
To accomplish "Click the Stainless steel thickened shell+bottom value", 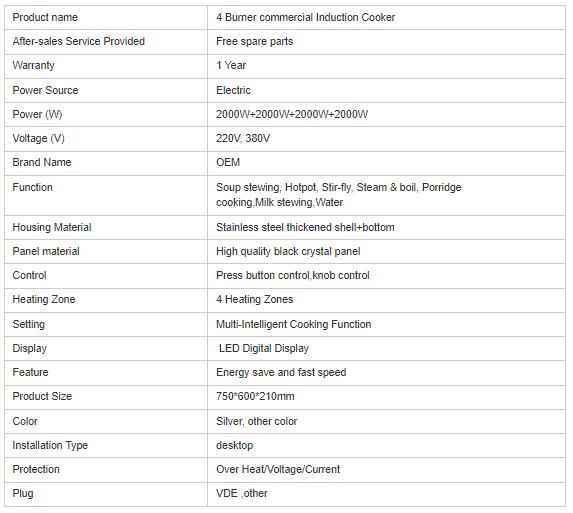I will (305, 227).
